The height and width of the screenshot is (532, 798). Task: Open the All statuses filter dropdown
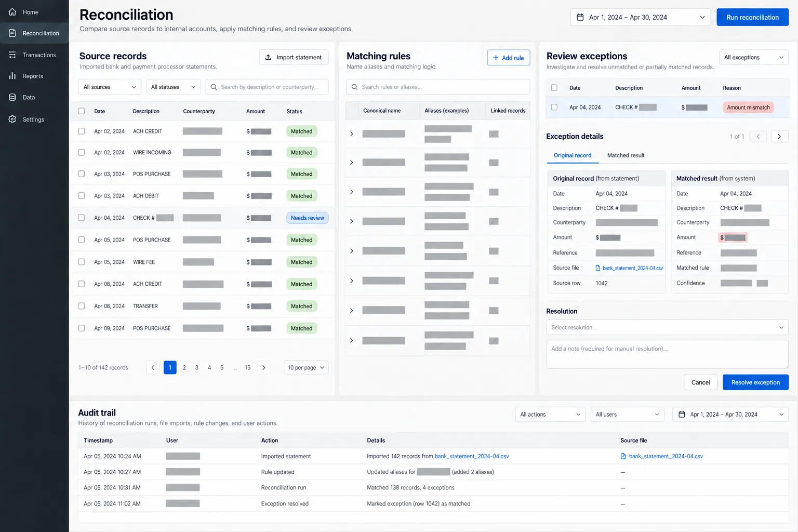(174, 87)
